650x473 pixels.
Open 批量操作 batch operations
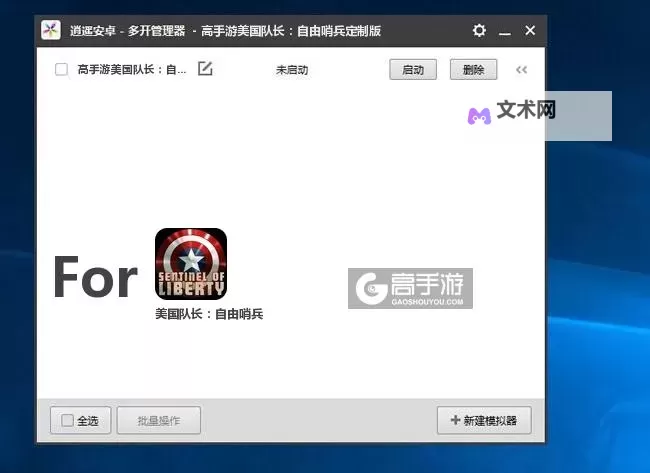159,421
